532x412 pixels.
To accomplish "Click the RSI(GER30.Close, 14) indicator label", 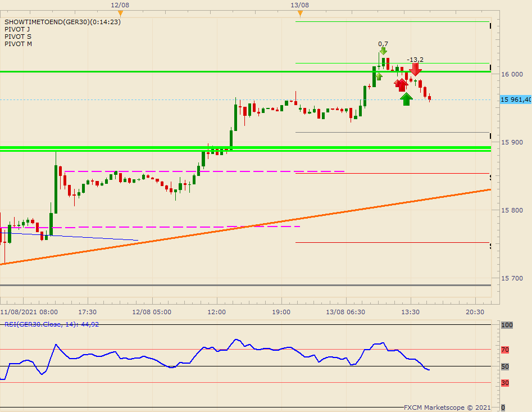I will click(52, 324).
